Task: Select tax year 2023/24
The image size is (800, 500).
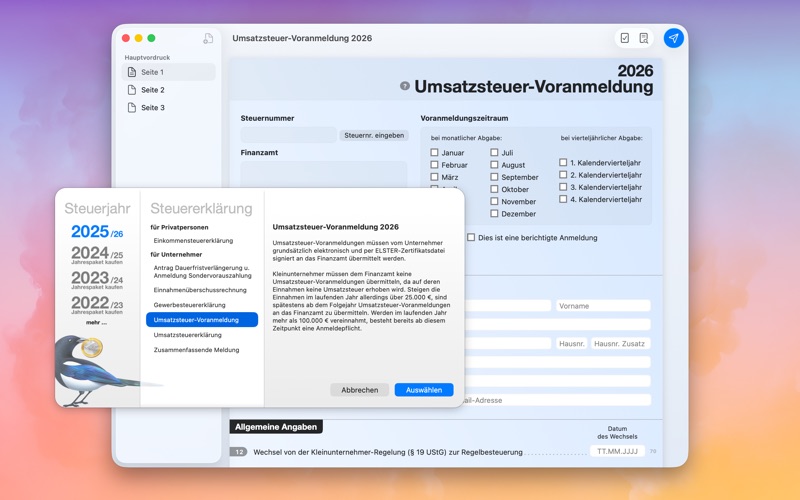Action: (97, 279)
